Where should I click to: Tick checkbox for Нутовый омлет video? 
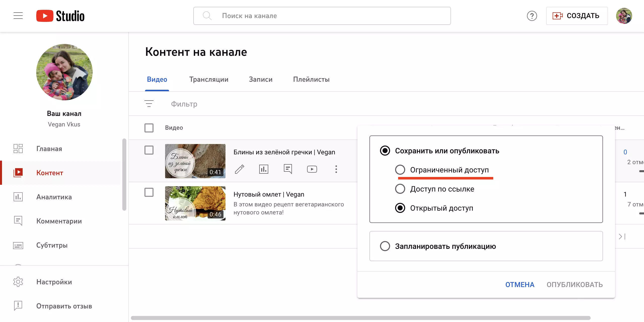click(x=149, y=192)
